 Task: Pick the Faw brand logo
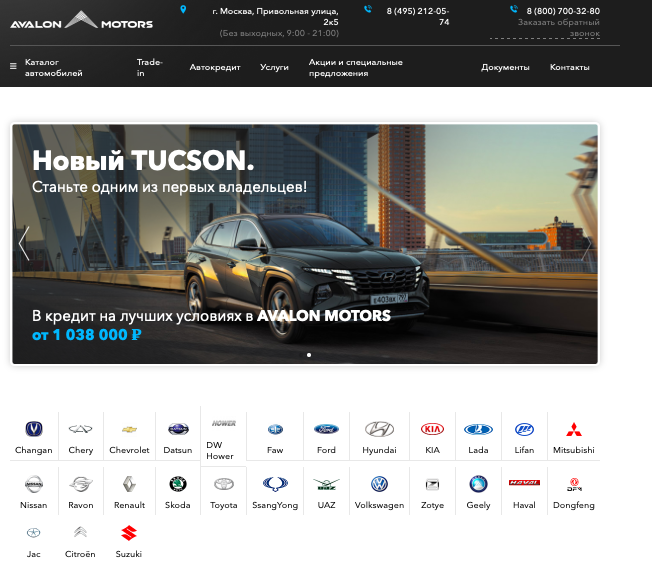(275, 429)
